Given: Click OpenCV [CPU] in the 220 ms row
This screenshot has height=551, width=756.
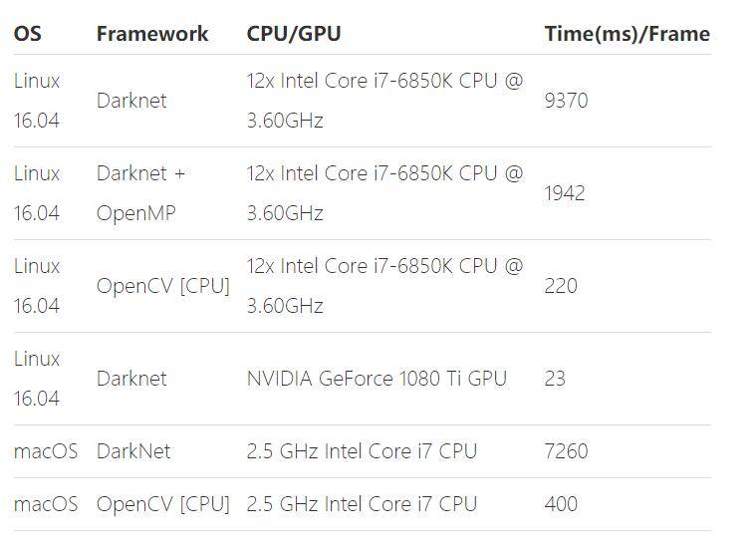Looking at the screenshot, I should (x=162, y=286).
